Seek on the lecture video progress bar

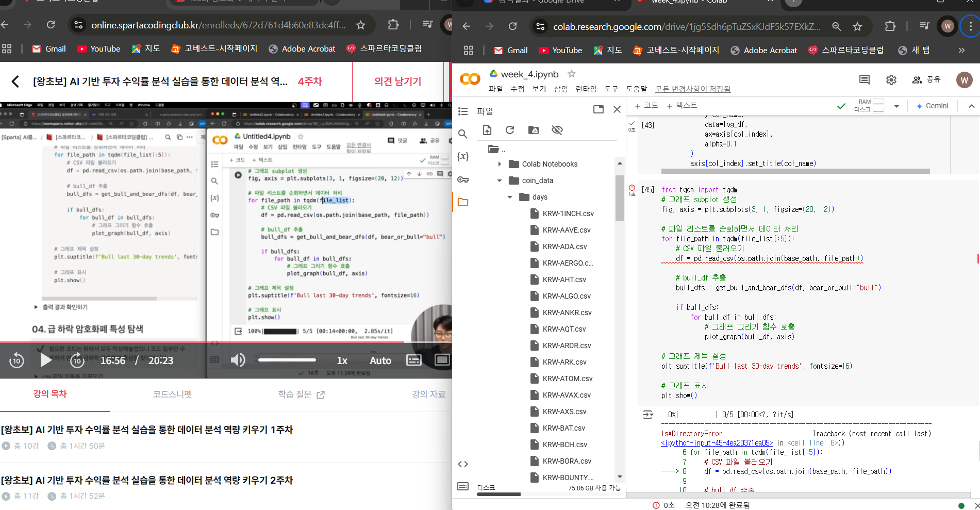[226, 342]
